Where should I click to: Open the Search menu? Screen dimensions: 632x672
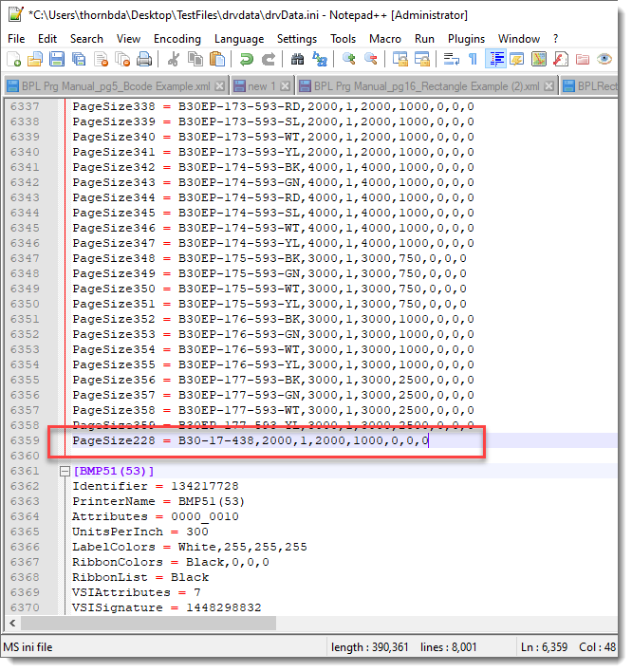tap(86, 39)
